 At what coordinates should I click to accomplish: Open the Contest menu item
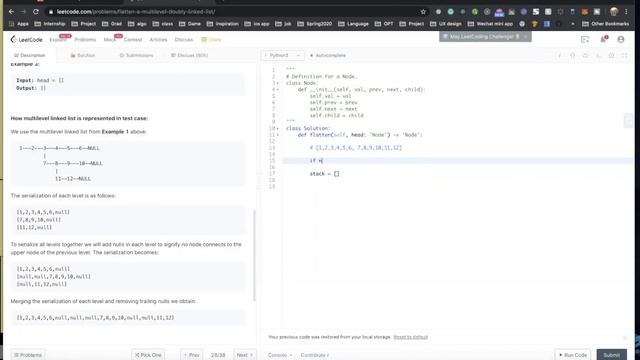[x=133, y=40]
